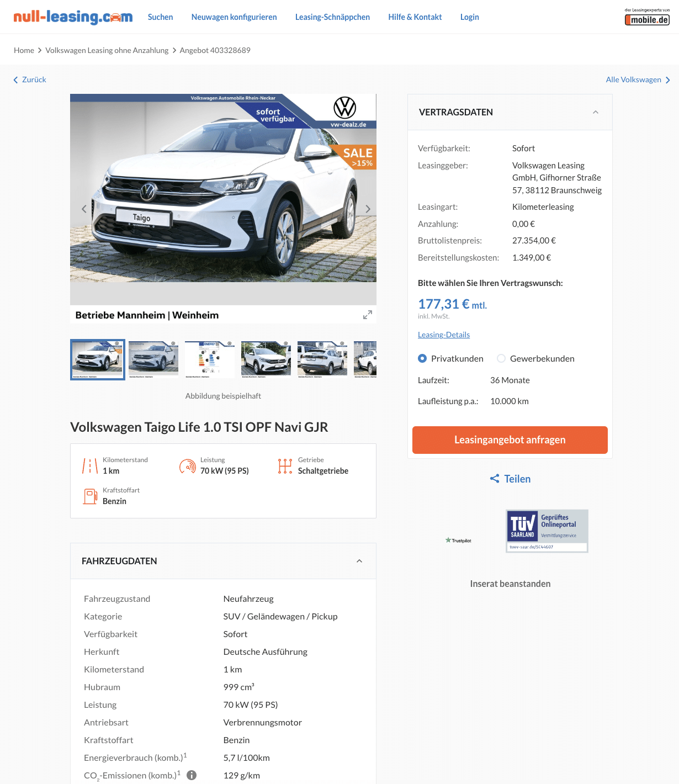
Task: Open the Leasing-Schnäppchen menu item
Action: point(332,17)
